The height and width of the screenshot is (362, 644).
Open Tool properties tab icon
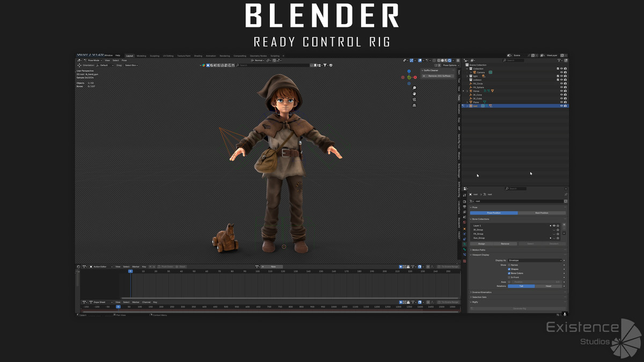tap(464, 195)
